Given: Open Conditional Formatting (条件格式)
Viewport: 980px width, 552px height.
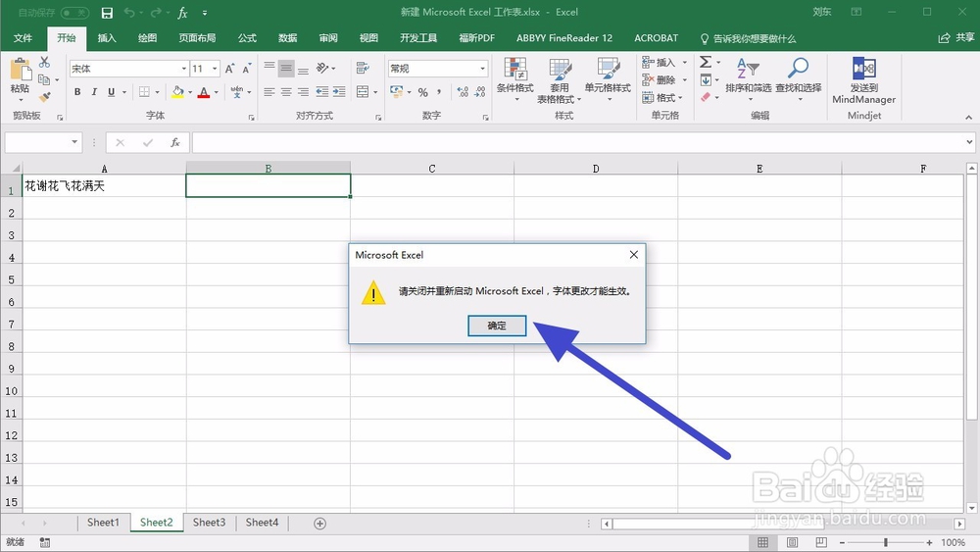Looking at the screenshot, I should coord(515,80).
